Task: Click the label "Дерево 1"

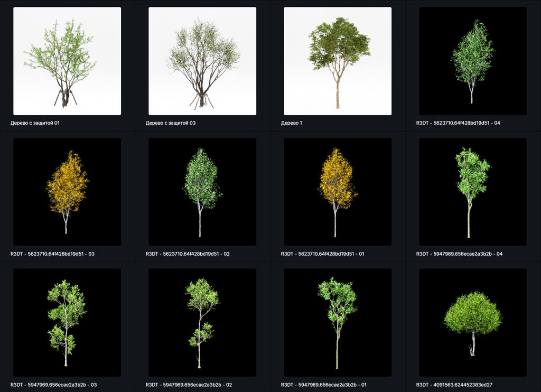Action: (292, 123)
